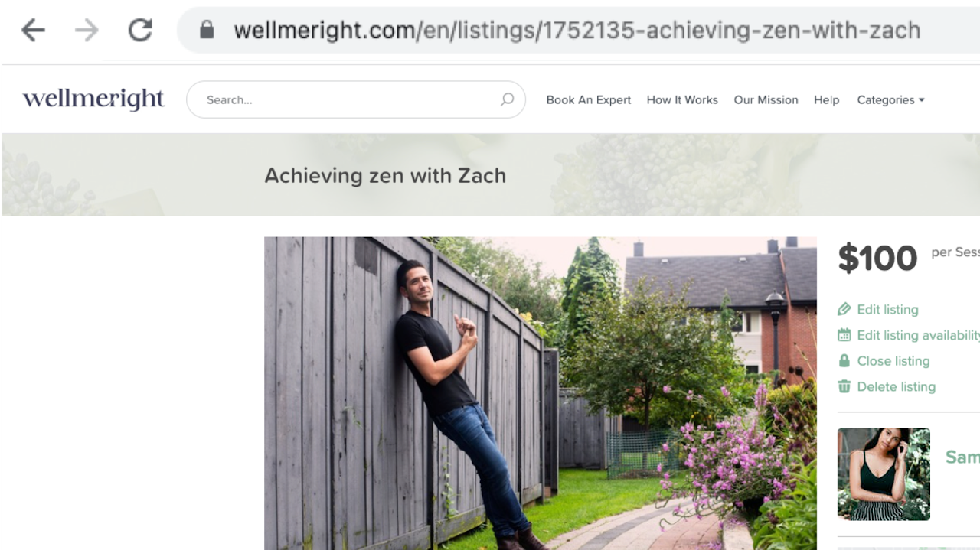Image resolution: width=980 pixels, height=550 pixels.
Task: Open the Help link in navigation
Action: pos(826,99)
